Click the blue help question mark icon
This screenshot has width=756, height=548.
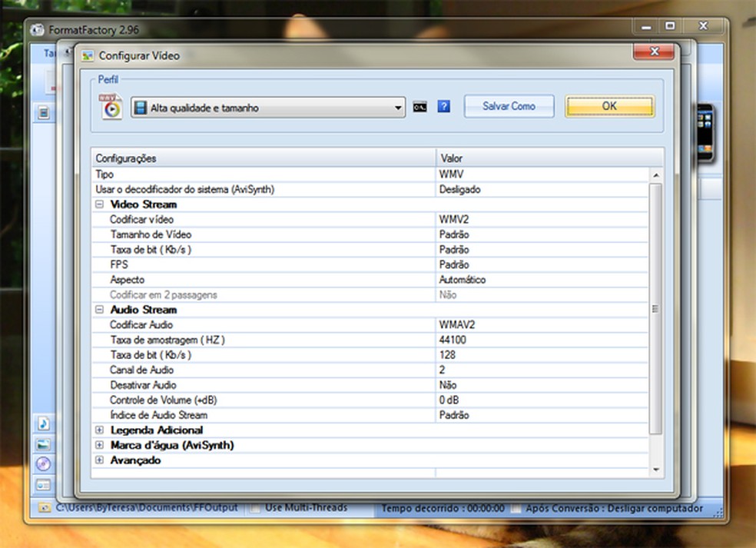click(x=443, y=106)
